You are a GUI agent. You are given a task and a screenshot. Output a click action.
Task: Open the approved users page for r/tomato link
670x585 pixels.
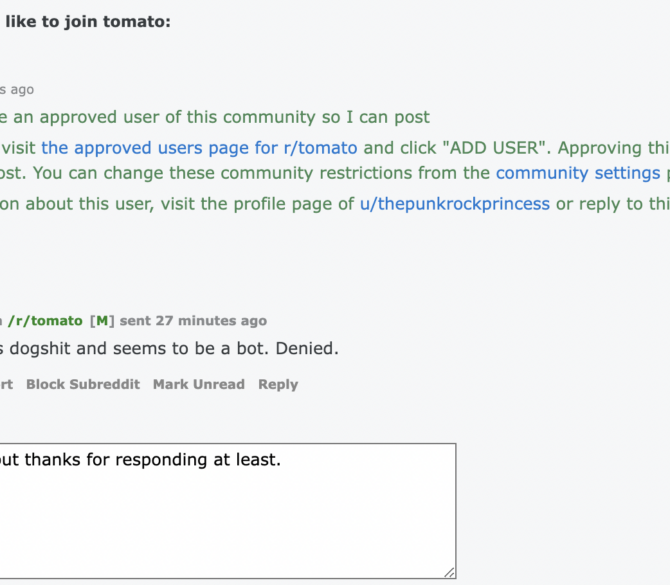[x=199, y=148]
